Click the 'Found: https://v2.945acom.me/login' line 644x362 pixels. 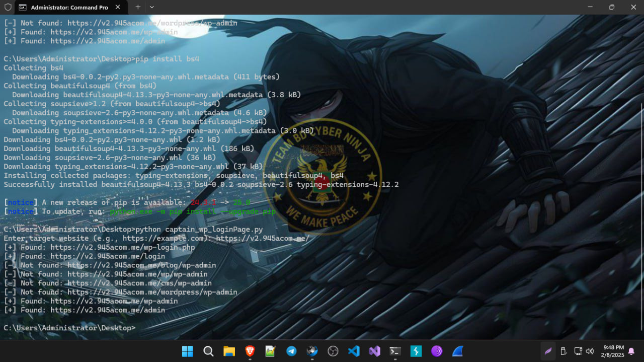click(84, 256)
